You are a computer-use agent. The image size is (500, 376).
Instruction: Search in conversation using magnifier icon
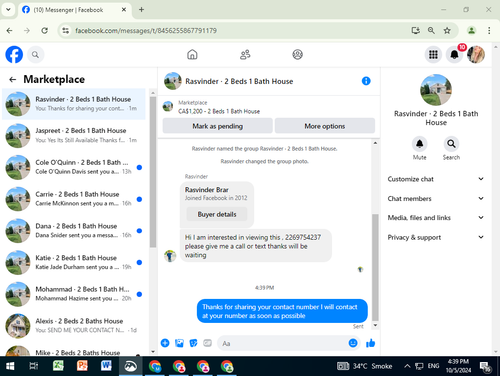click(x=451, y=144)
